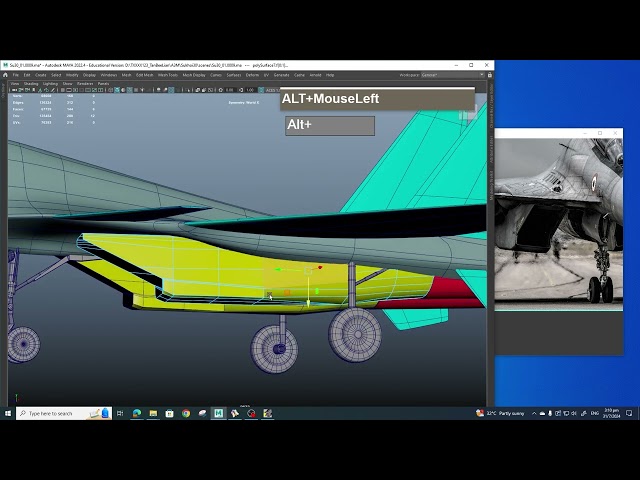640x480 pixels.
Task: Click the Lock Camera icon
Action: pyautogui.click(x=20, y=90)
